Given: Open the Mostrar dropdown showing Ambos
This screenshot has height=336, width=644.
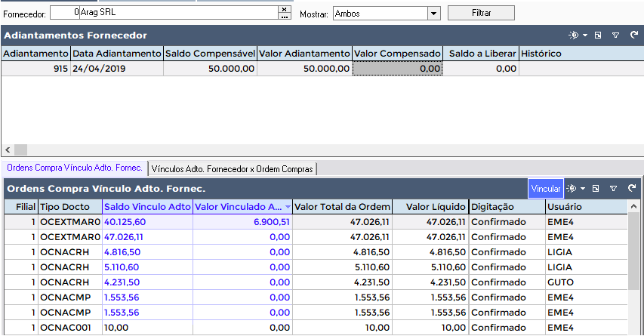Looking at the screenshot, I should click(433, 14).
